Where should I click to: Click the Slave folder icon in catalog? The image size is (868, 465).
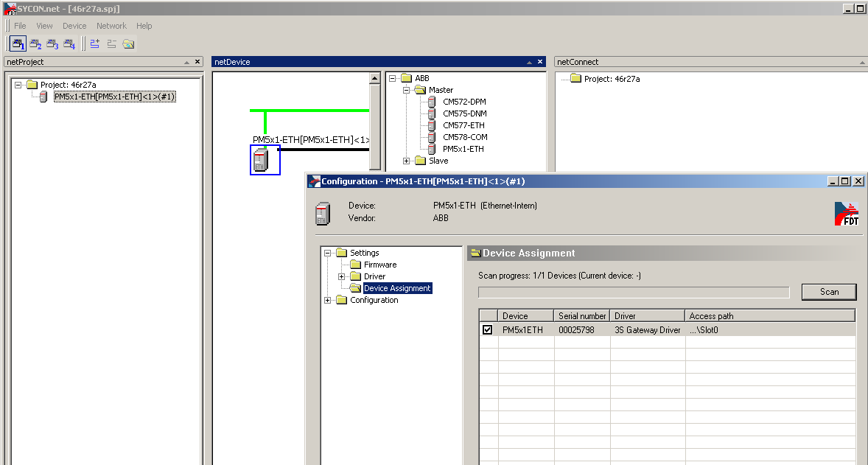tap(421, 161)
